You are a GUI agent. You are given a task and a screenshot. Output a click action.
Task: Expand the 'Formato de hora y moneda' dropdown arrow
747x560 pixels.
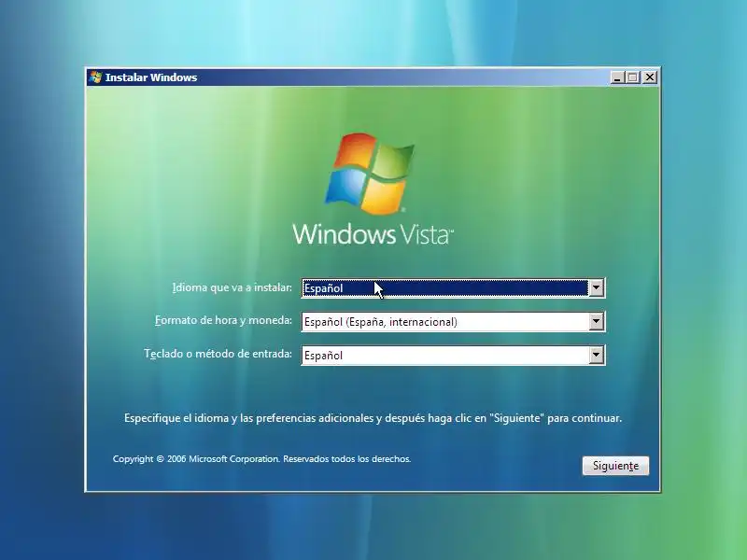(596, 321)
